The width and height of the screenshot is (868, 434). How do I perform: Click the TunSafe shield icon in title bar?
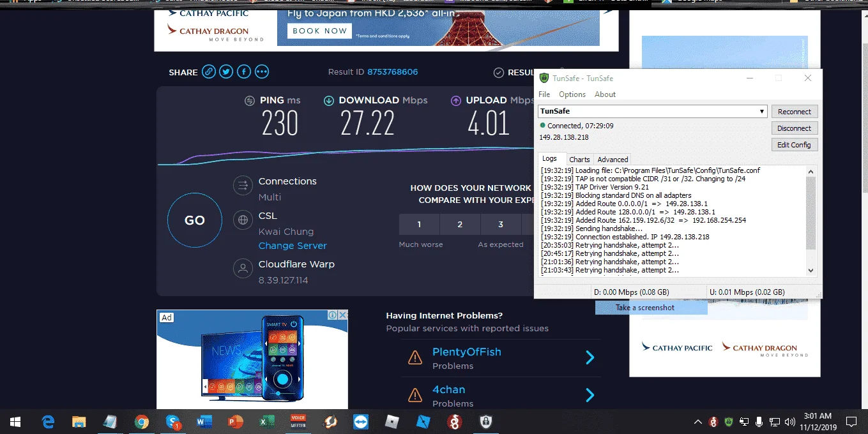coord(544,78)
